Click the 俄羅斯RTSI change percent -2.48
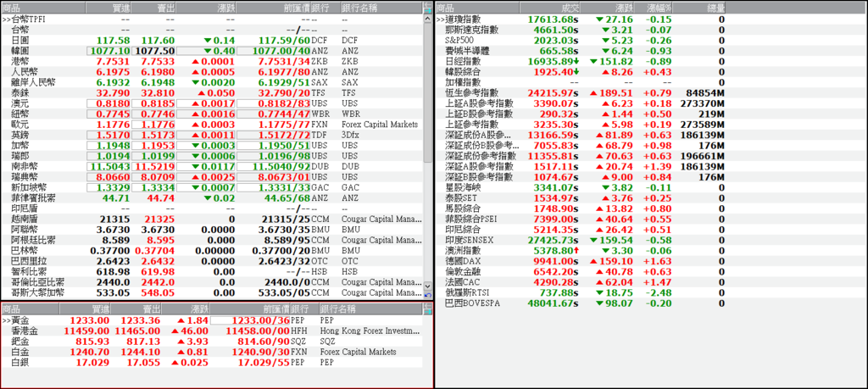The height and width of the screenshot is (389, 868). coord(659,293)
